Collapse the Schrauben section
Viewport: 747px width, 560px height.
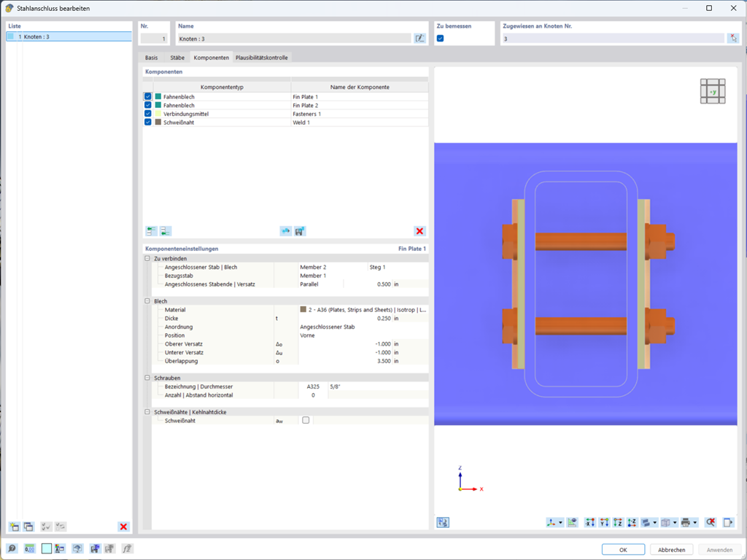tap(147, 378)
